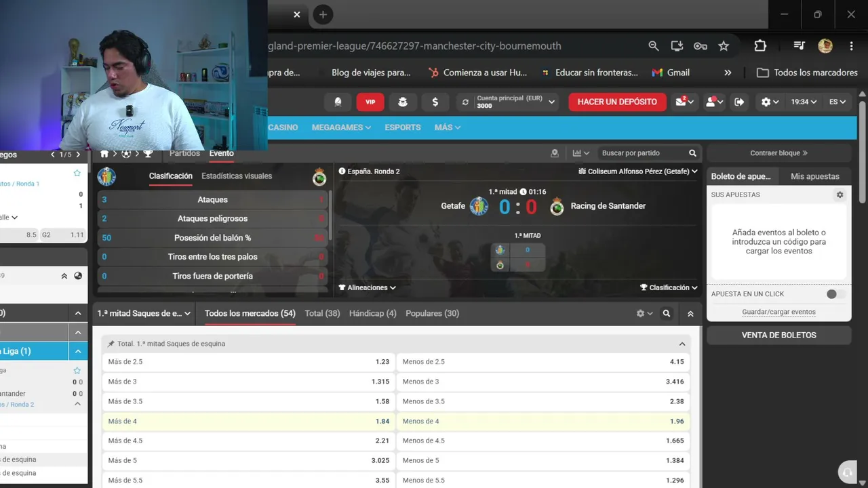Go to the home icon in breadcrumb
Viewport: 868px width, 488px height.
104,154
